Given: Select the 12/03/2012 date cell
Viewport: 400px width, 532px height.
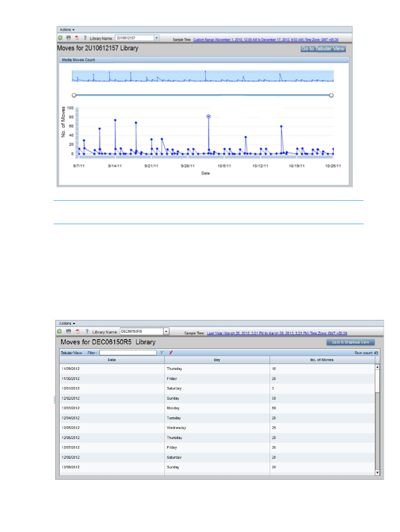Looking at the screenshot, I should tap(112, 408).
